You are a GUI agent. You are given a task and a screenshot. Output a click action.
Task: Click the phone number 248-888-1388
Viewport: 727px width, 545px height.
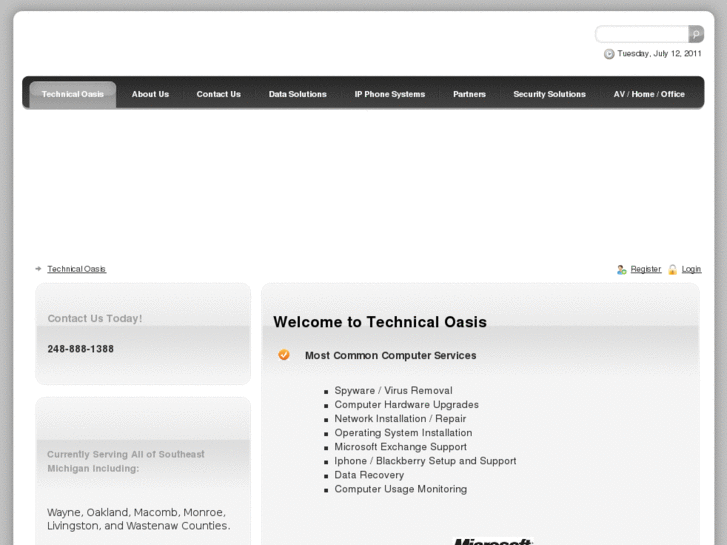click(81, 349)
